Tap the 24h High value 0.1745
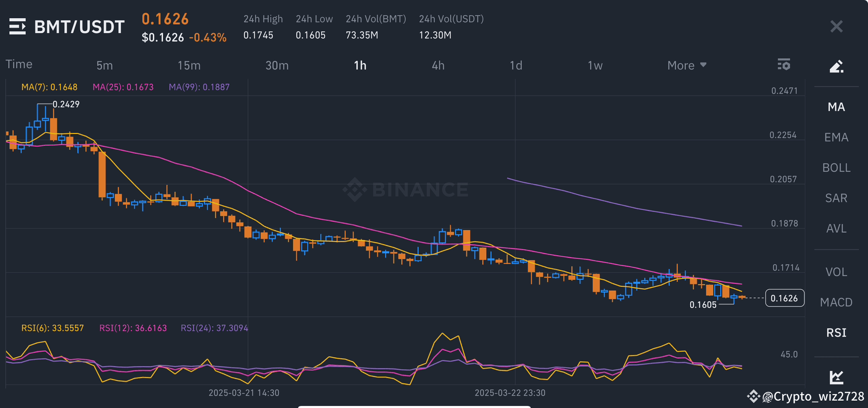The image size is (868, 408). point(258,35)
